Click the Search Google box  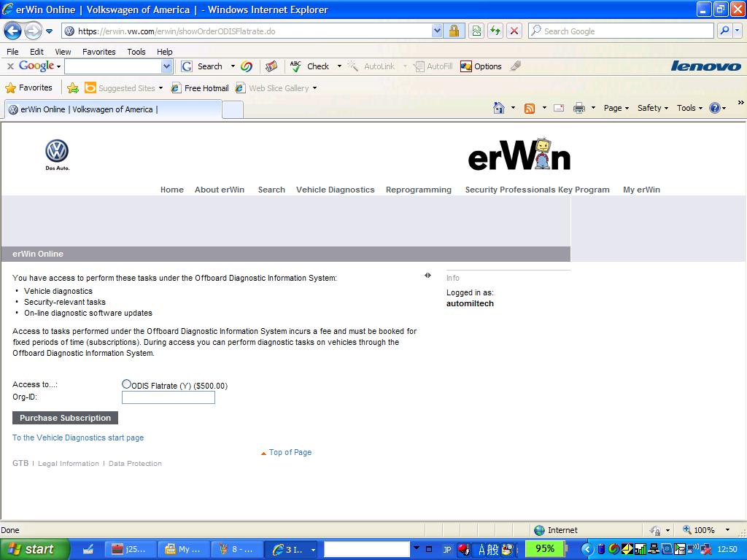(621, 31)
